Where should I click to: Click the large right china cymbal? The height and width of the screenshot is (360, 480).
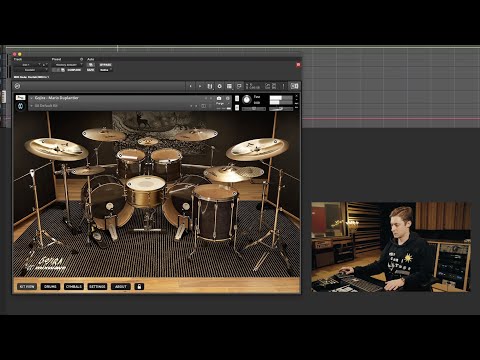(257, 149)
